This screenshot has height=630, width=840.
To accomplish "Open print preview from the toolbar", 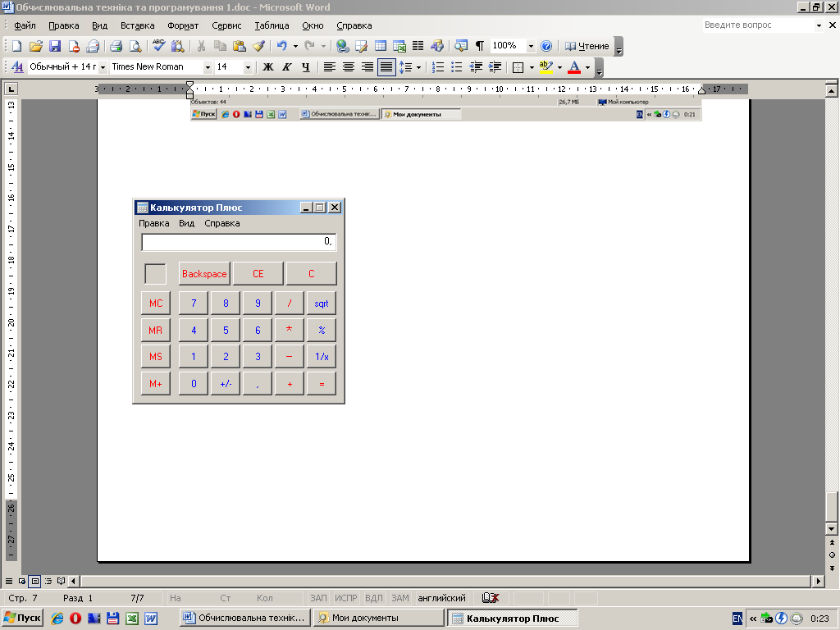I will tap(135, 46).
